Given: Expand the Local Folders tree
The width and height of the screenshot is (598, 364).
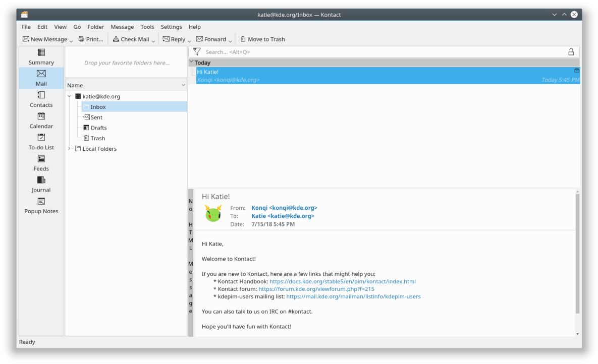Looking at the screenshot, I should point(70,149).
